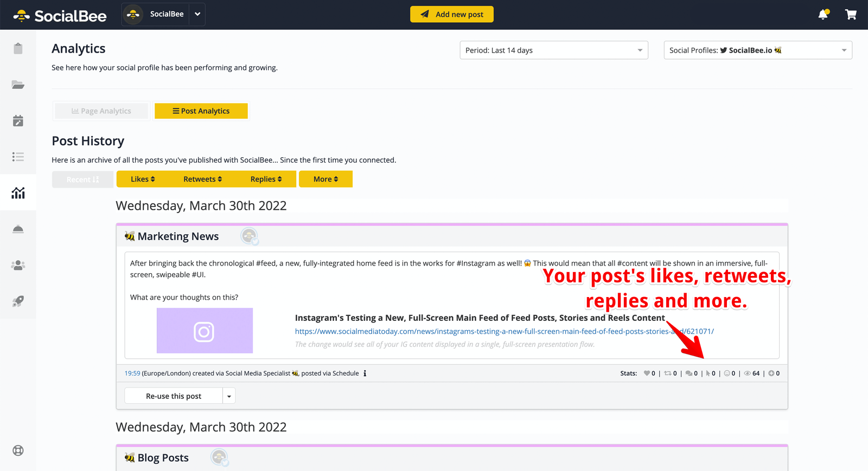
Task: Open the life-ring help icon
Action: pos(18,450)
